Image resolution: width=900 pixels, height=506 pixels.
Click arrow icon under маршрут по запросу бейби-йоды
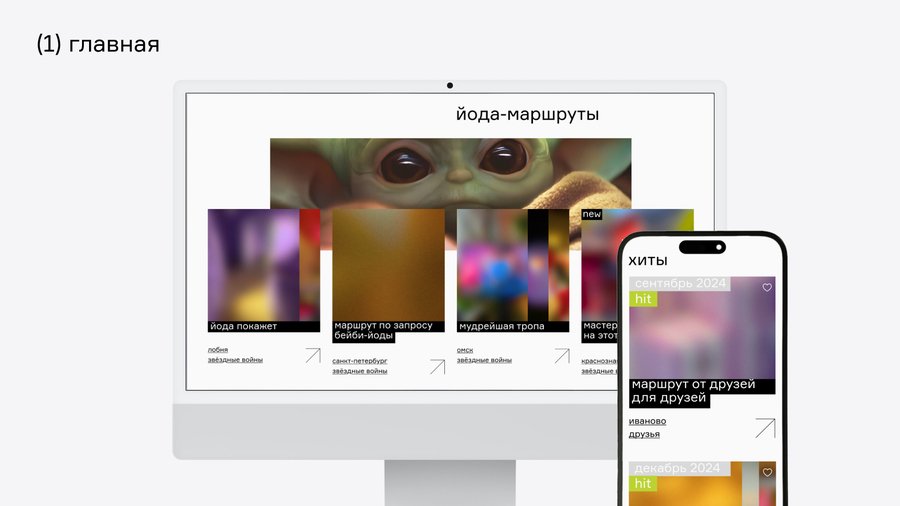click(x=437, y=367)
